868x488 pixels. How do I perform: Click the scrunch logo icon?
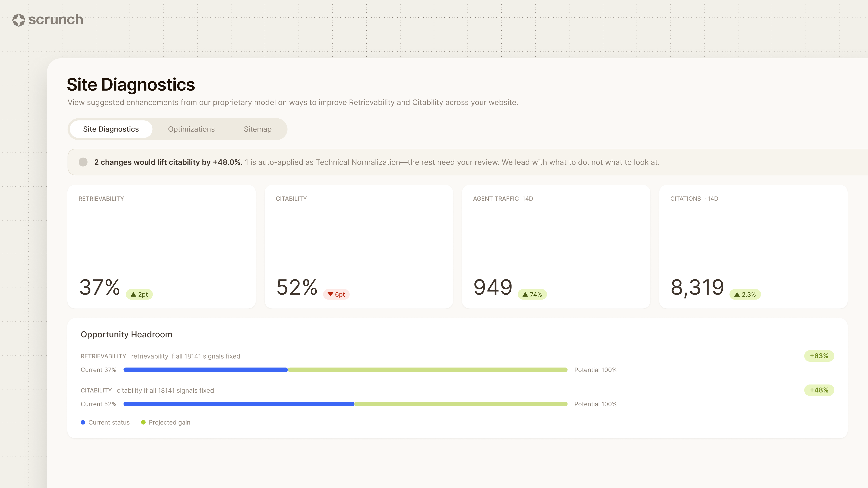(19, 20)
